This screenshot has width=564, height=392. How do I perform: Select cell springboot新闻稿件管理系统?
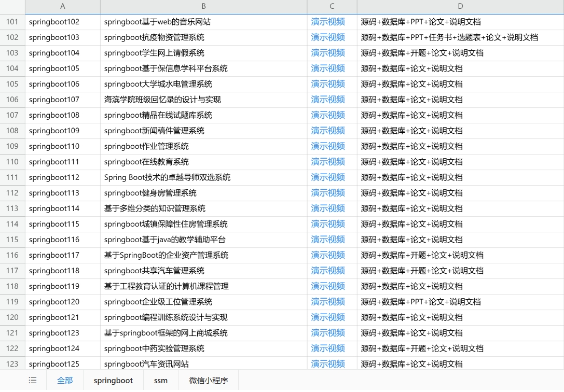coord(203,131)
